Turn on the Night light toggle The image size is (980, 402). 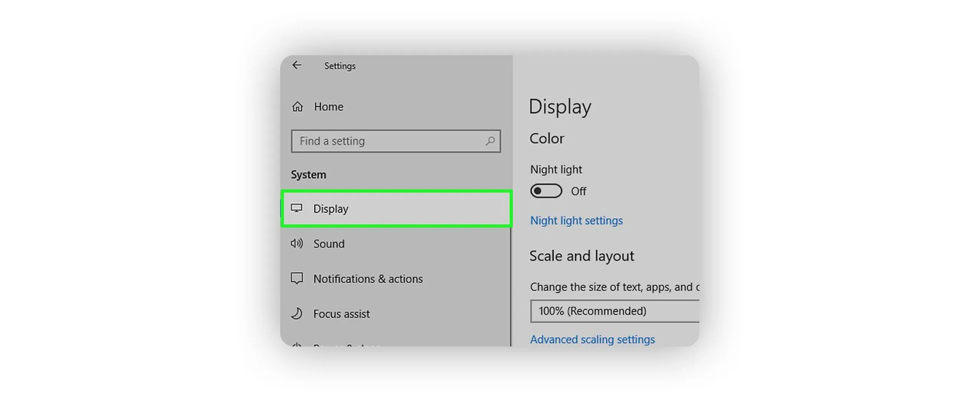coord(546,191)
